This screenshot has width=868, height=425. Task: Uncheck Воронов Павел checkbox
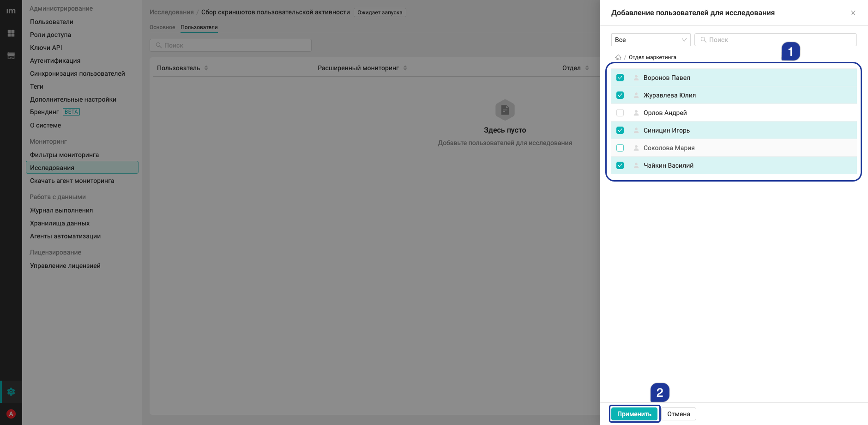tap(620, 78)
